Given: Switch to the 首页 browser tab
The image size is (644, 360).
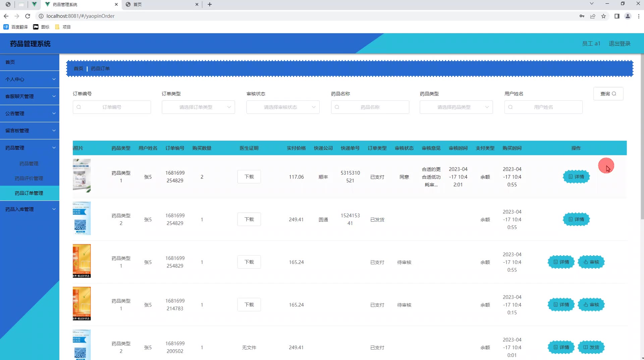Looking at the screenshot, I should coord(161,4).
